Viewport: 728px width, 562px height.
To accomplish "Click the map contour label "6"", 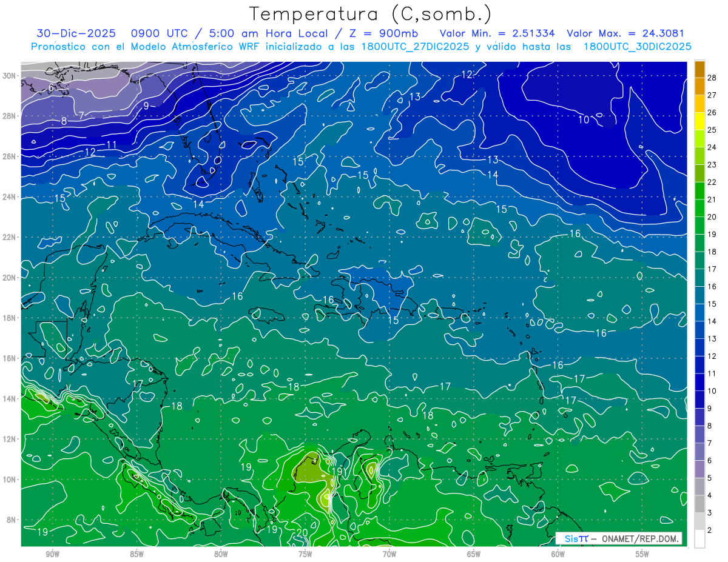I will (x=52, y=88).
